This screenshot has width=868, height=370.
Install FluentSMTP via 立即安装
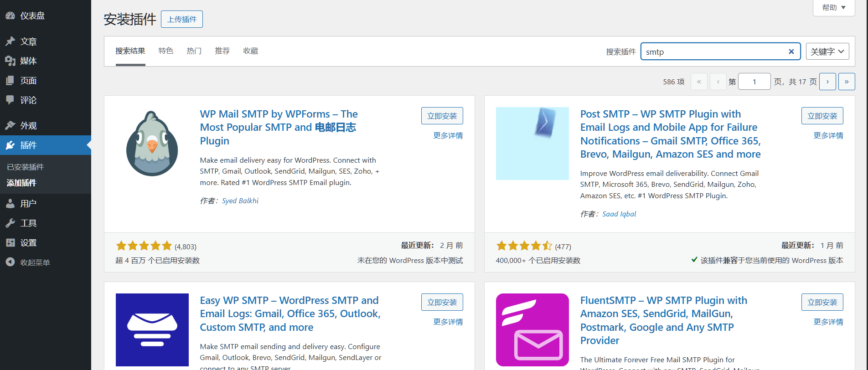pos(822,302)
